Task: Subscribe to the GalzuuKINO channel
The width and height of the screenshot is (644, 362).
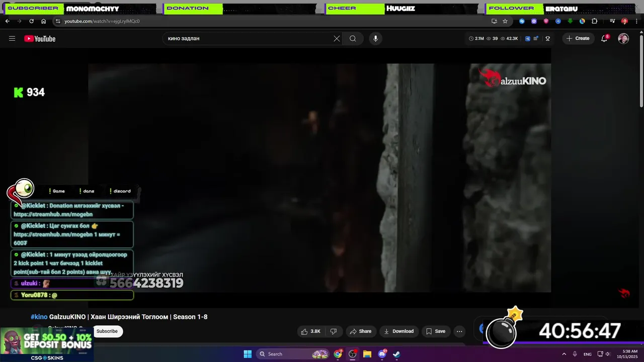Action: point(107,331)
